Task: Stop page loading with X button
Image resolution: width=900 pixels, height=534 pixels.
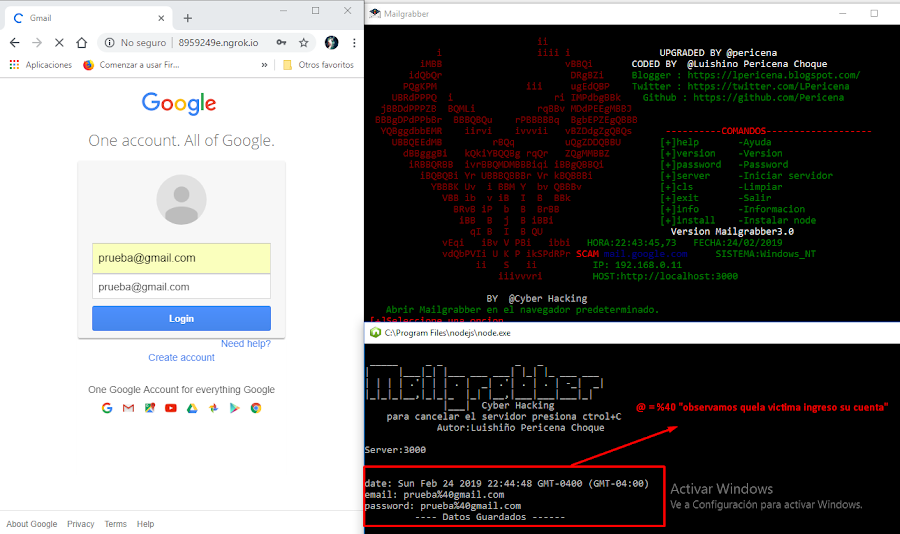Action: [59, 42]
